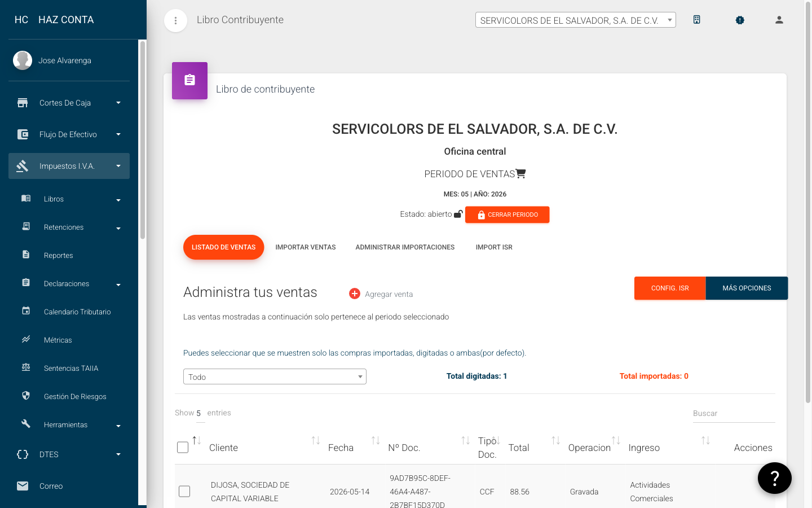Click the Gestión De Riesgos shield icon

[26, 396]
